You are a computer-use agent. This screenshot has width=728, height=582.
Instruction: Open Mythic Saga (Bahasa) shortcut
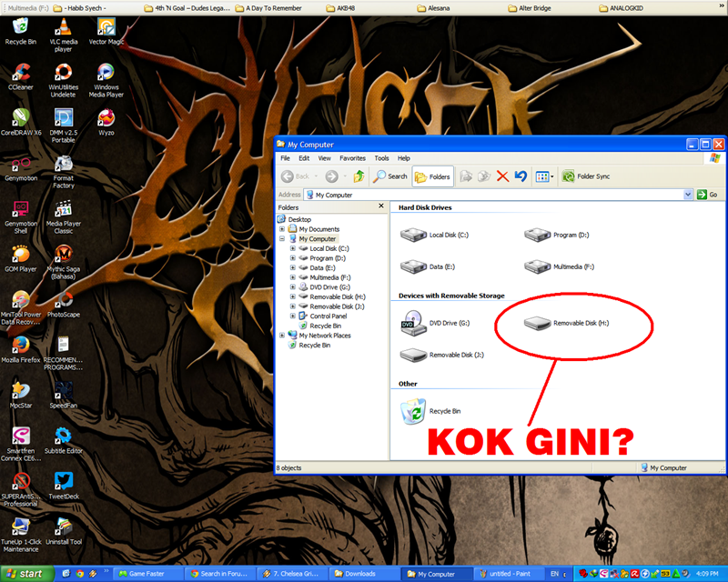coord(63,262)
